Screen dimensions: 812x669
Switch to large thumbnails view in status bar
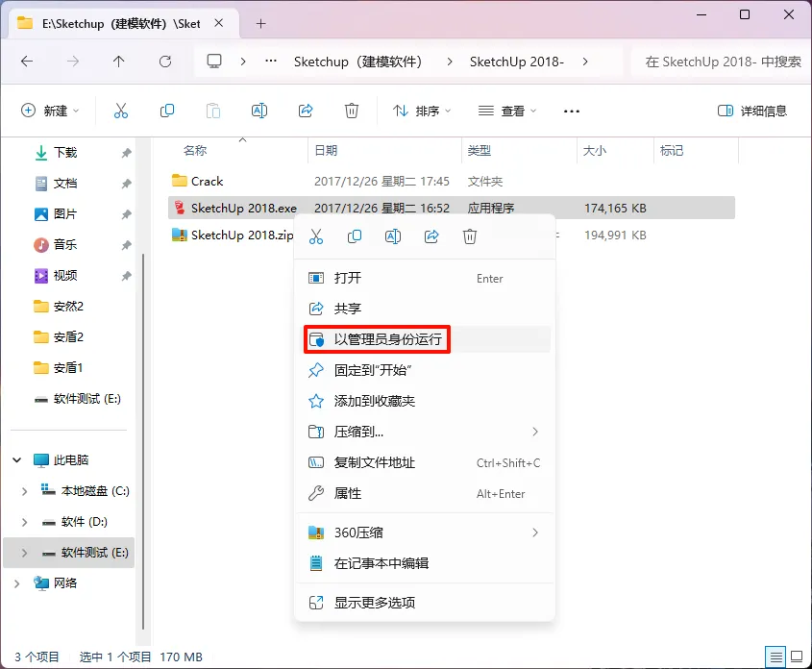coord(797,657)
